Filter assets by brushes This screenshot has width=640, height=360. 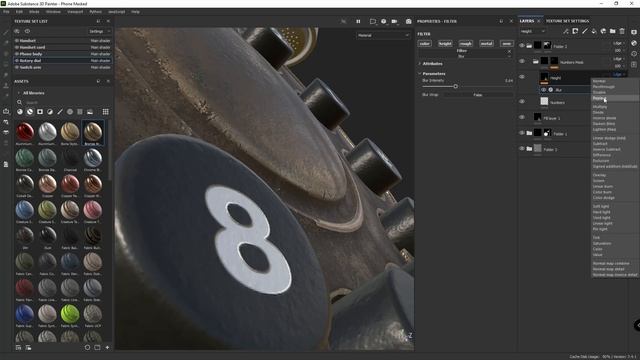pyautogui.click(x=60, y=111)
